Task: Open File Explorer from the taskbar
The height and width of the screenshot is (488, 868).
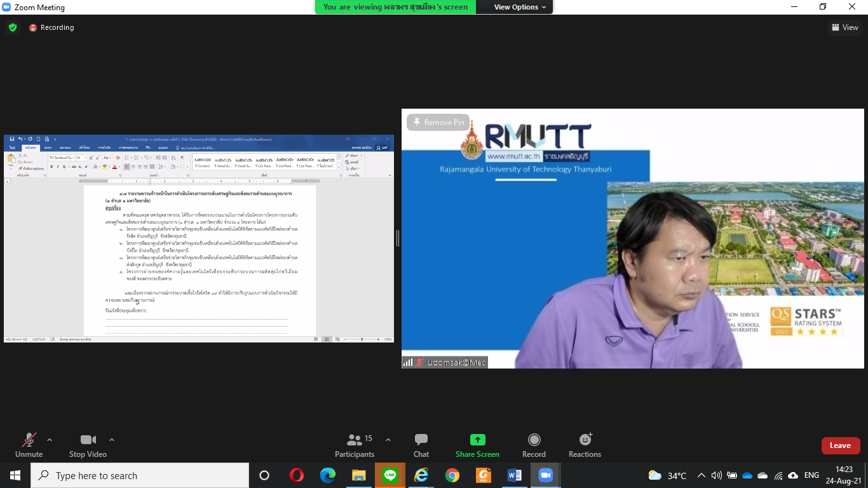Action: [358, 475]
